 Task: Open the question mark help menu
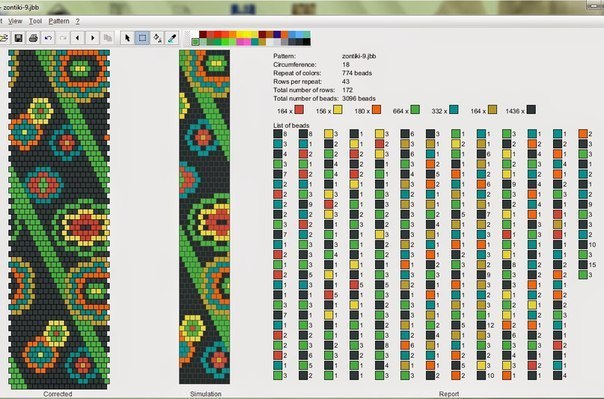77,21
